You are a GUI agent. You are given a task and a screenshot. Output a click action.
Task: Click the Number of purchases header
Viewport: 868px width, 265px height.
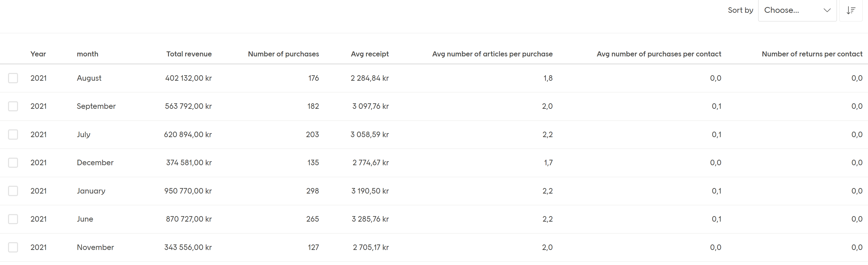pos(283,54)
